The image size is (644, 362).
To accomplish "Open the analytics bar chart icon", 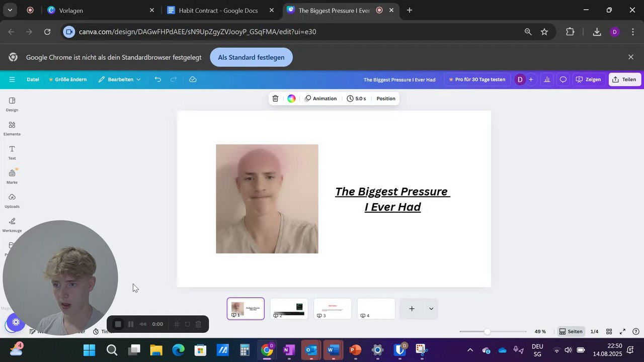I will pos(547,79).
